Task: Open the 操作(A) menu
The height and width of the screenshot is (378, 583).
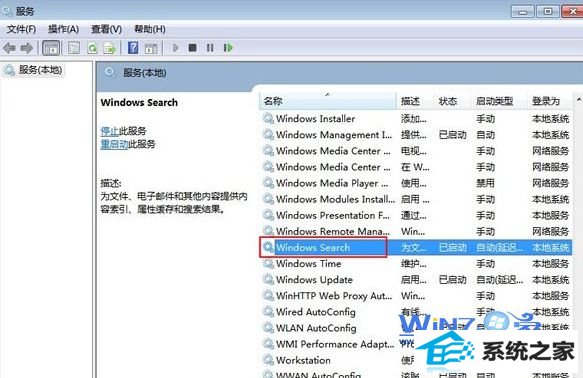Action: click(64, 29)
